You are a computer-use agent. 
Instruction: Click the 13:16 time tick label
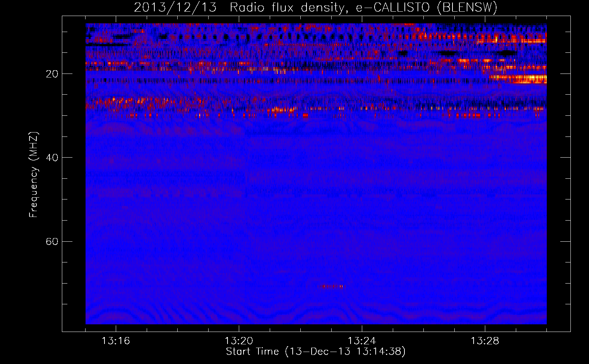coord(116,341)
